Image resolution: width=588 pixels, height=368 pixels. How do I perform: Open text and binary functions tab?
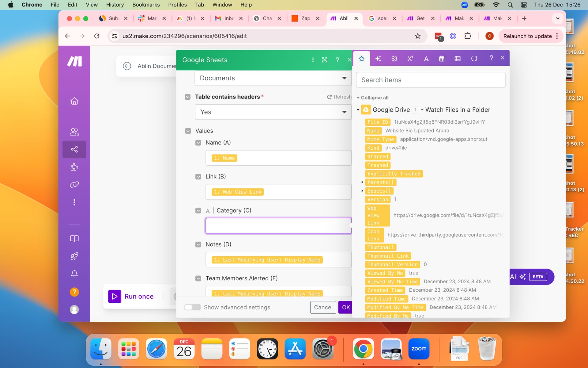[x=426, y=59]
